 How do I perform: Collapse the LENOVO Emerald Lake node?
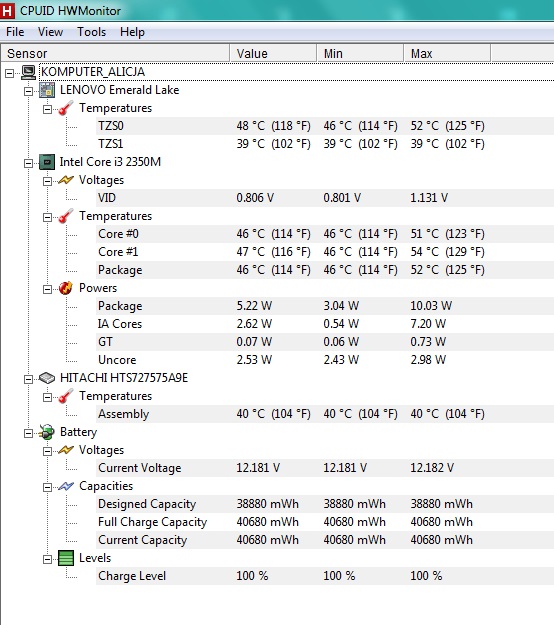28,91
